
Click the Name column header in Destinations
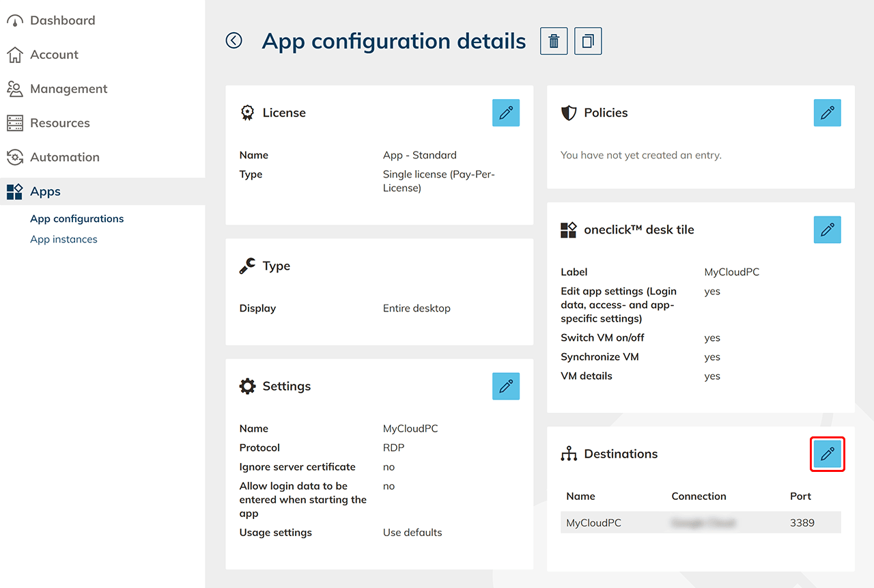580,496
